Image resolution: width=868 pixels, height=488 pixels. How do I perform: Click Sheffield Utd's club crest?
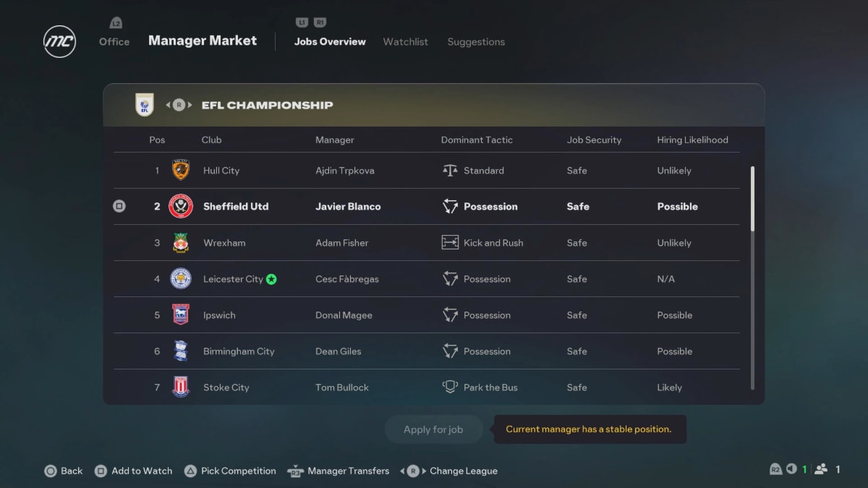tap(180, 206)
